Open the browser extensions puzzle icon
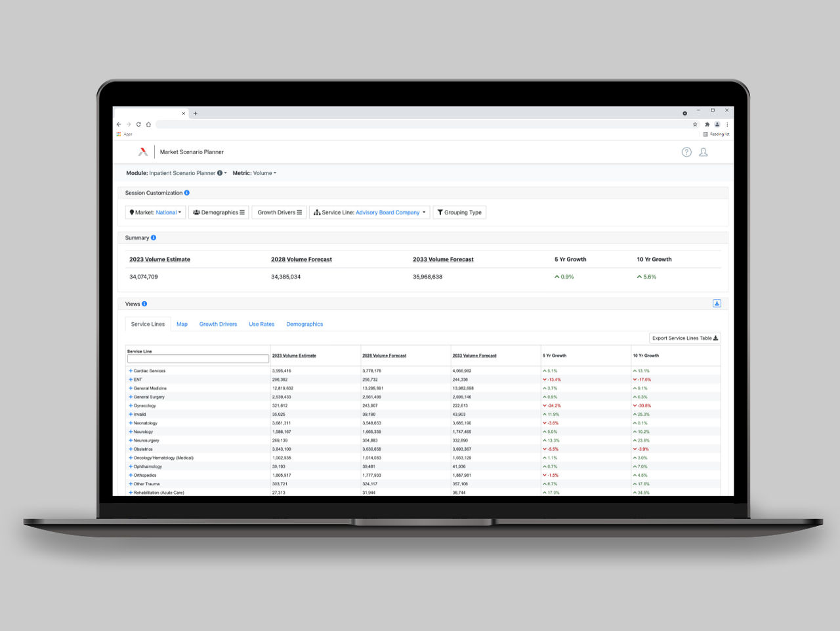The height and width of the screenshot is (631, 840). tap(707, 124)
